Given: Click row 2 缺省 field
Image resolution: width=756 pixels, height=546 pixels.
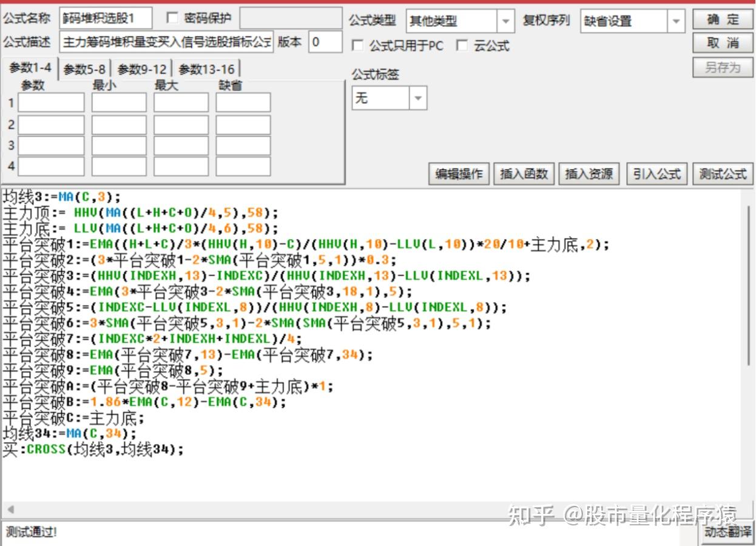Looking at the screenshot, I should (243, 124).
